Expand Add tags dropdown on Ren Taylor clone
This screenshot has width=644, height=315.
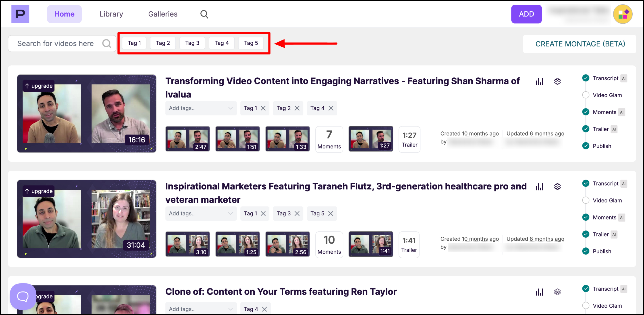201,309
